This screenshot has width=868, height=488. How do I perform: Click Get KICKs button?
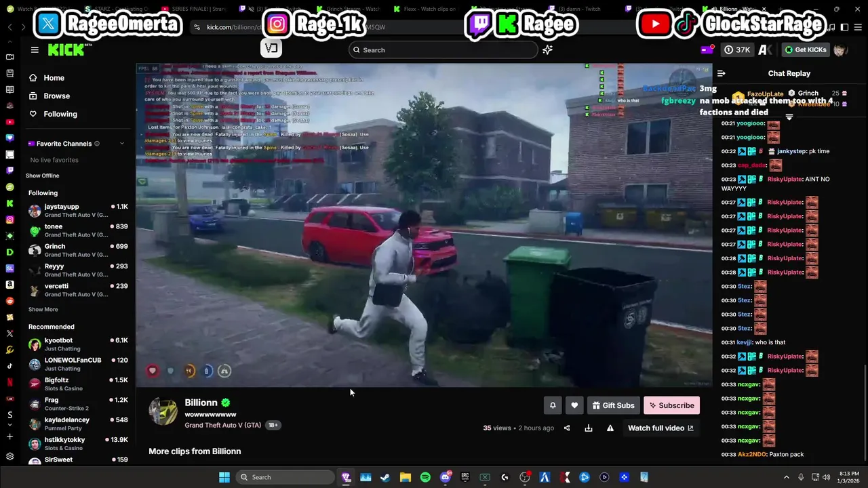tap(806, 49)
